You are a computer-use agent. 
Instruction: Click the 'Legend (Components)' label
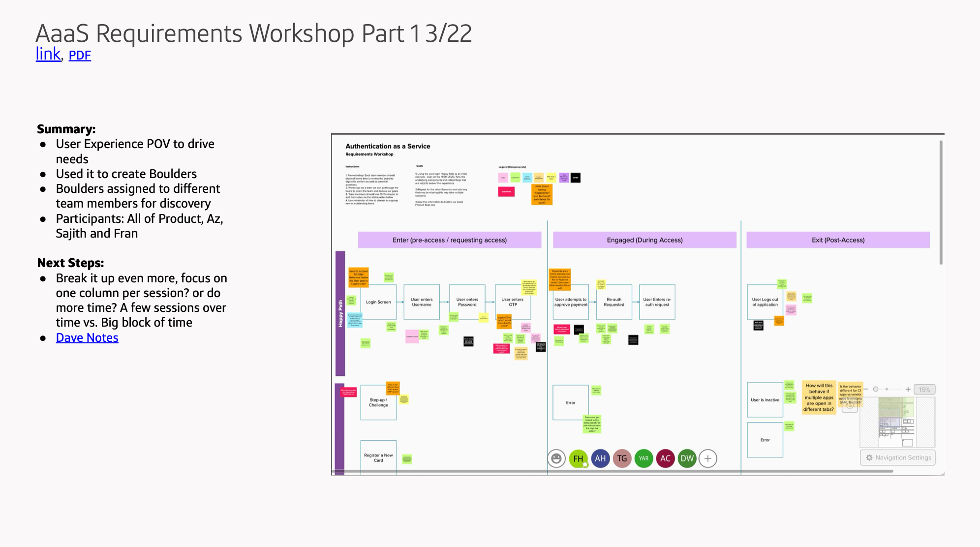[512, 167]
